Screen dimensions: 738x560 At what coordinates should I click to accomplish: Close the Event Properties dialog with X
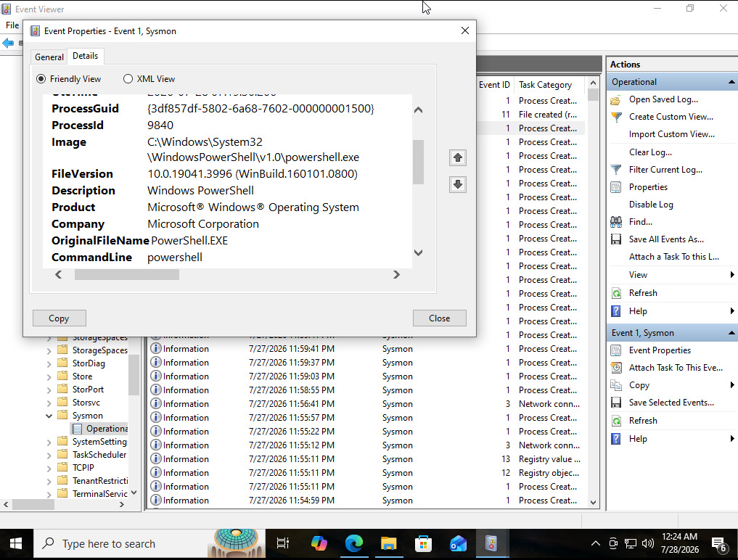465,30
